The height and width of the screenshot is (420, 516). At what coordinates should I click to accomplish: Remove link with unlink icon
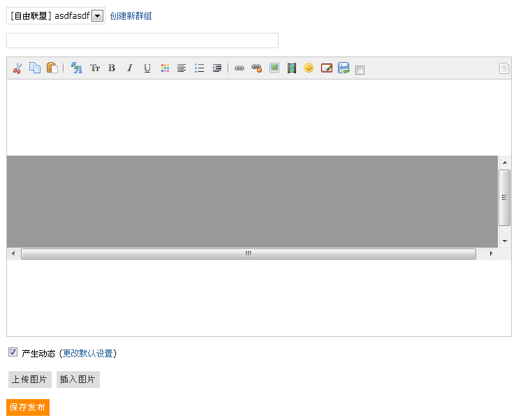(x=257, y=68)
